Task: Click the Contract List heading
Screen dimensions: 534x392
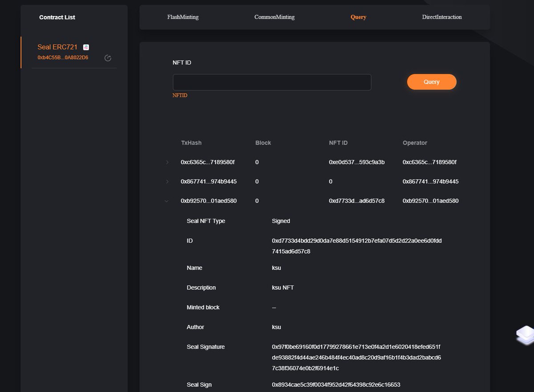Action: click(x=57, y=17)
